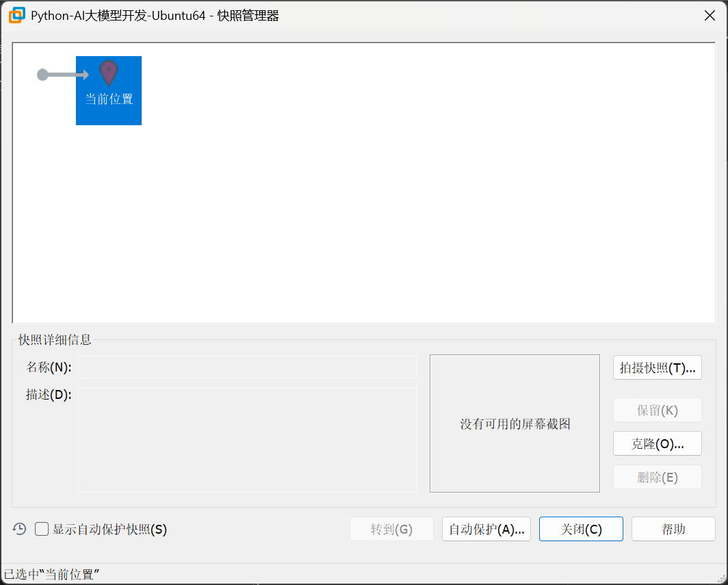Click the disabled 转到(G) button

pyautogui.click(x=391, y=529)
